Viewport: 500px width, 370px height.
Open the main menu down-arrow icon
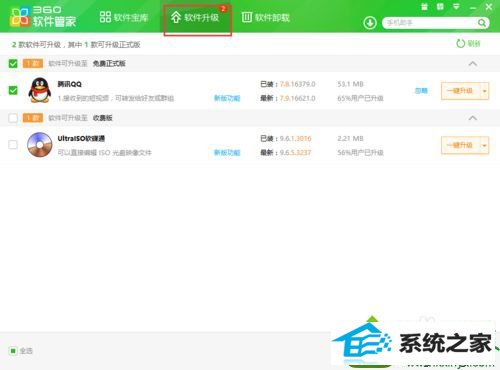click(x=456, y=7)
